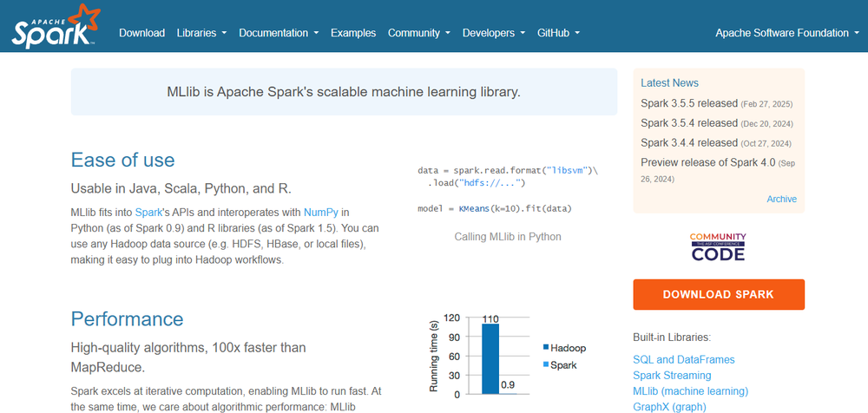The height and width of the screenshot is (413, 868).
Task: Go to the Download page
Action: click(141, 33)
